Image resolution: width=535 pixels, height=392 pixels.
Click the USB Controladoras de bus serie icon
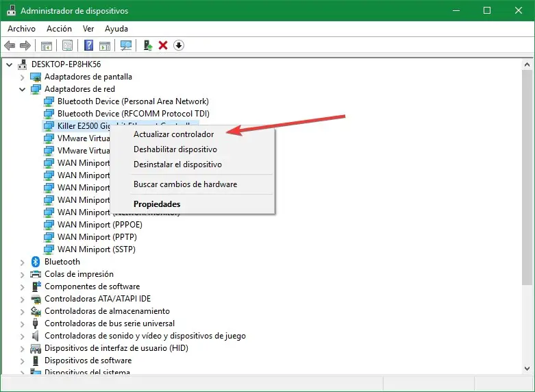(x=35, y=323)
